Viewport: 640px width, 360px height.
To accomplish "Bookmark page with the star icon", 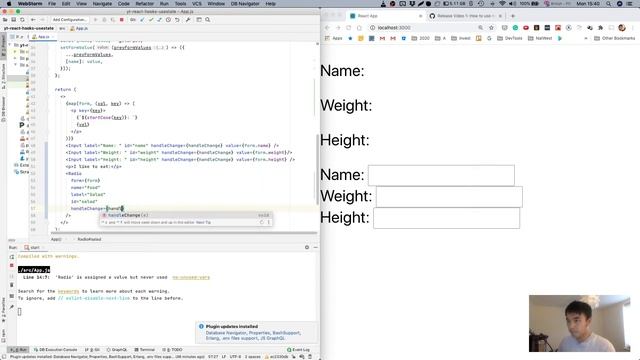I will 491,28.
